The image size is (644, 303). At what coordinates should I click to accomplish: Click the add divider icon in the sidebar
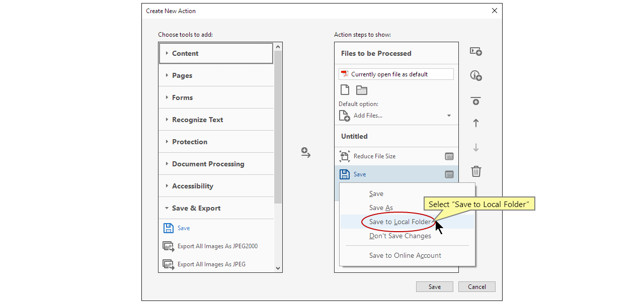click(475, 101)
